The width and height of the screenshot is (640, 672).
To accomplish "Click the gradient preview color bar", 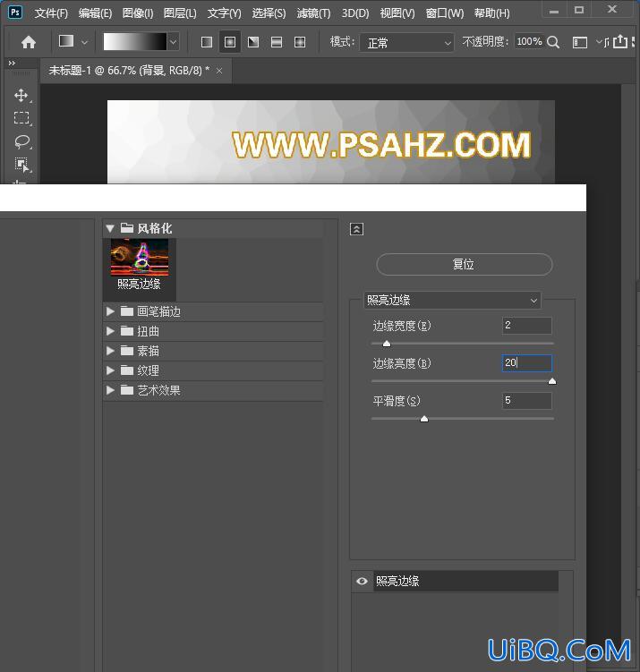I will (x=135, y=41).
